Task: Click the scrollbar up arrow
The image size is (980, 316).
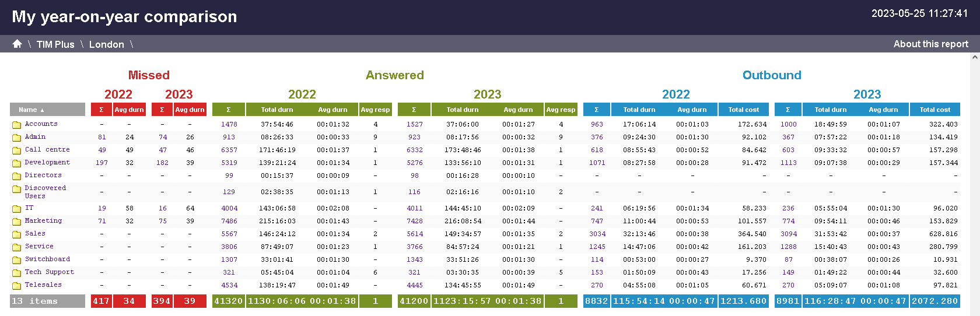Action: point(975,58)
